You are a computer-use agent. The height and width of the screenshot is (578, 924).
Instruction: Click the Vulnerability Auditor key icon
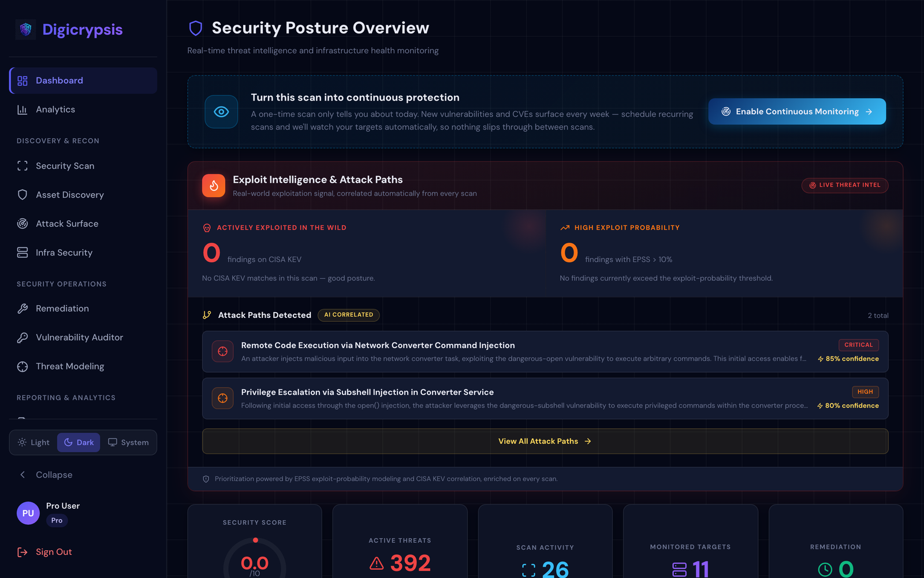23,338
